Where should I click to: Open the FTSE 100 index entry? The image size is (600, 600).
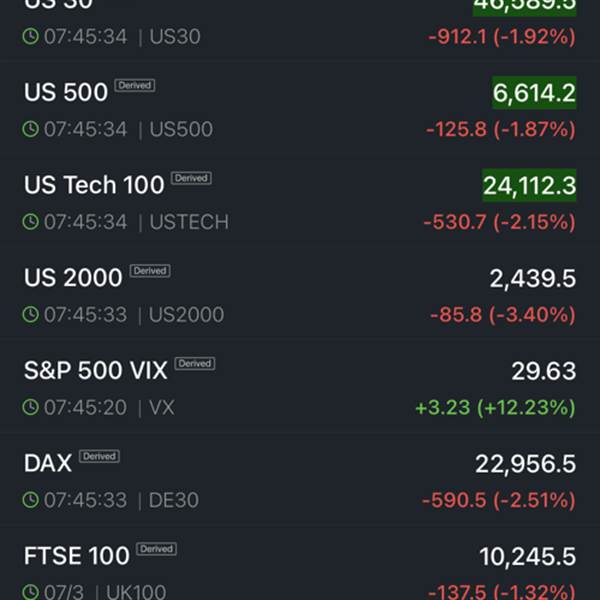tap(77, 555)
